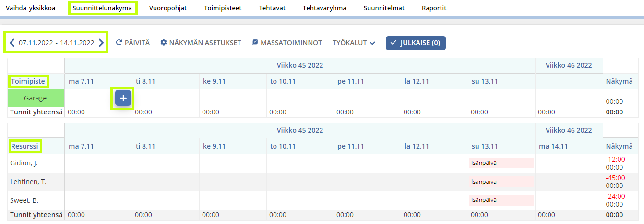644x224 pixels.
Task: Click the Toimipiste column header
Action: [x=28, y=81]
